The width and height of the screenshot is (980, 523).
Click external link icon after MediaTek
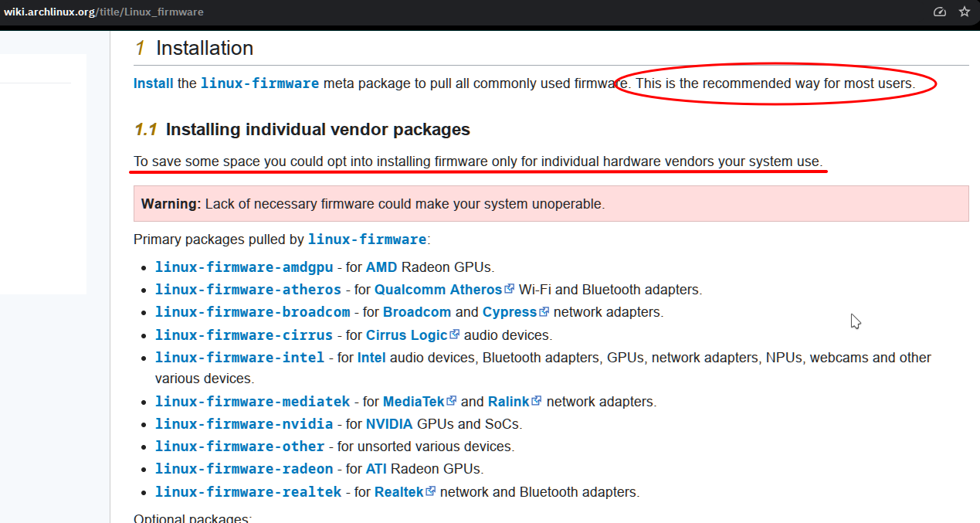(453, 401)
